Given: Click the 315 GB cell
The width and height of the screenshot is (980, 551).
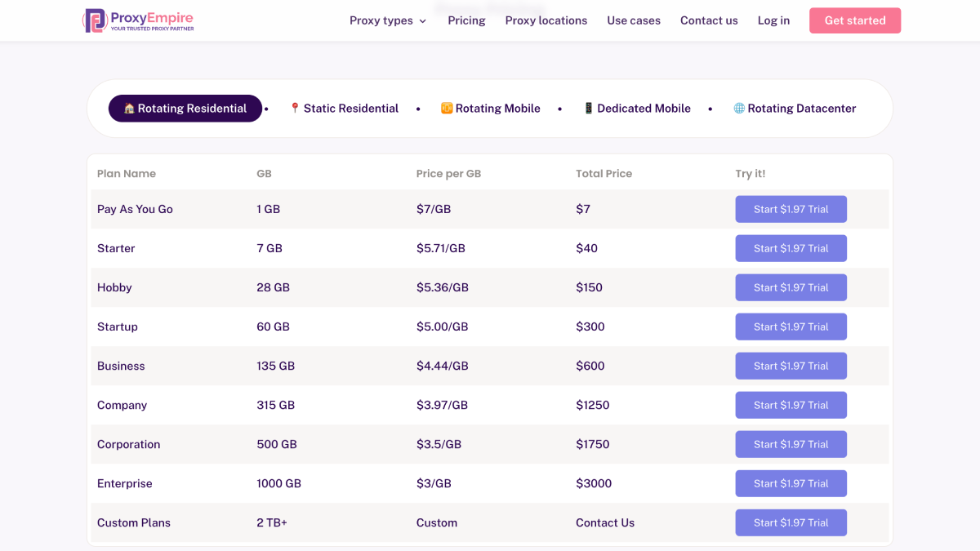Looking at the screenshot, I should (275, 405).
